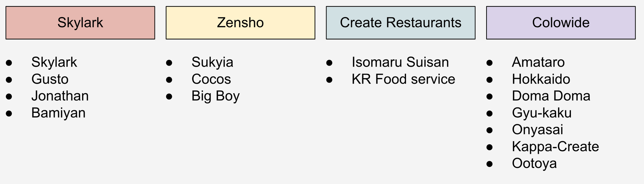Click the KR Food service entry
The height and width of the screenshot is (184, 644).
[403, 79]
